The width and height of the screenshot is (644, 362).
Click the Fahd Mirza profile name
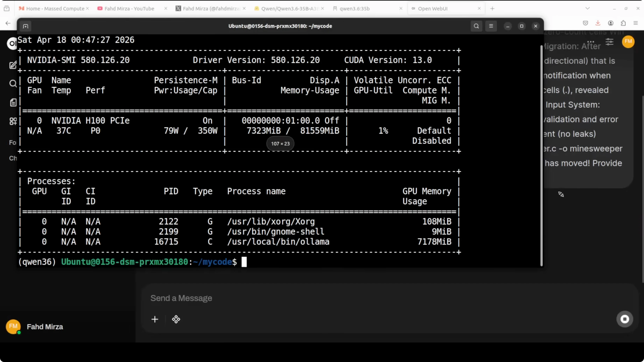[x=45, y=326]
